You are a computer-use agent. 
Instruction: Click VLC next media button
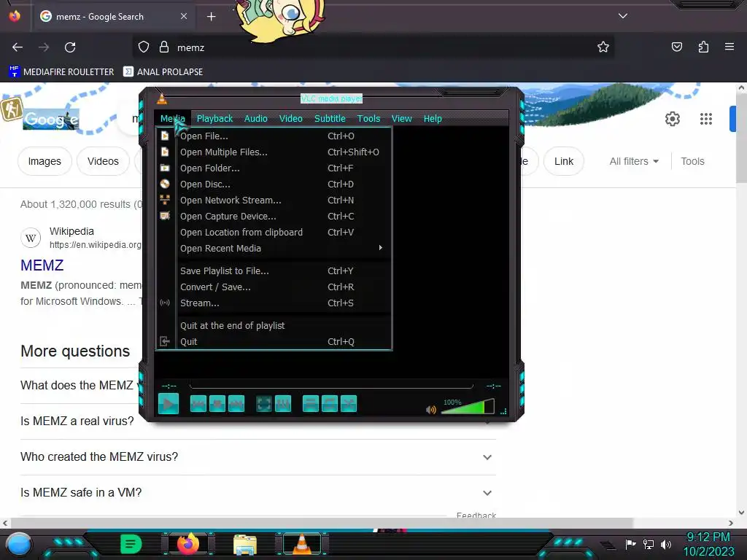coord(236,404)
